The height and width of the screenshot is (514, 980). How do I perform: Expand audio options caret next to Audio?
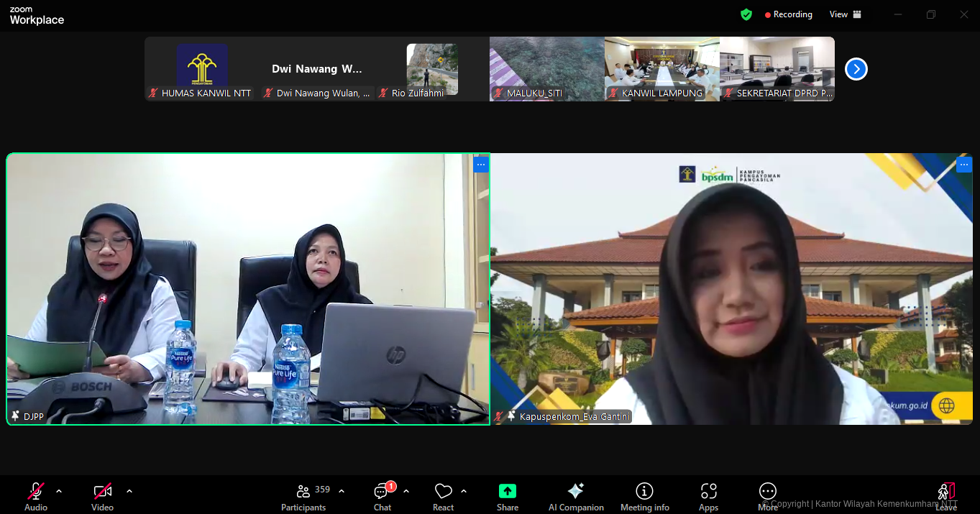tap(59, 491)
